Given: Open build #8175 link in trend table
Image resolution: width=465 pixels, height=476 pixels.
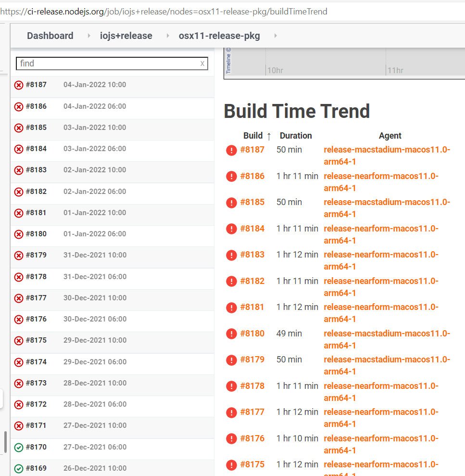Looking at the screenshot, I should pyautogui.click(x=252, y=464).
